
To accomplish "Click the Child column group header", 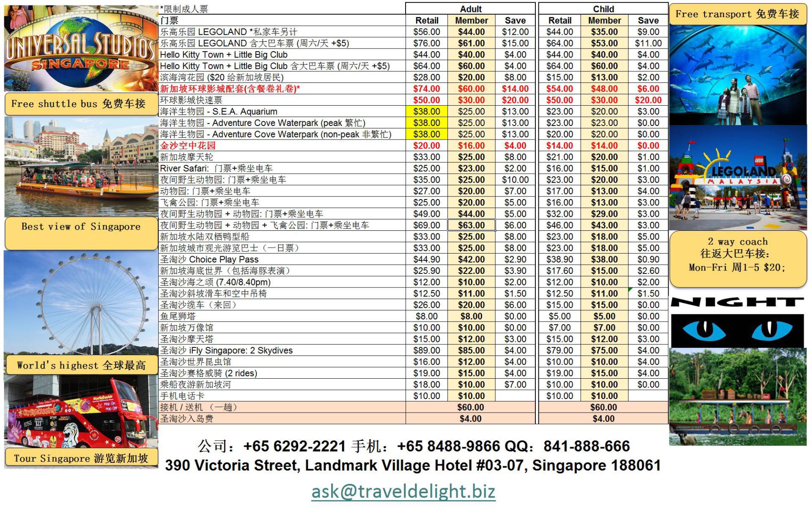I will [603, 9].
